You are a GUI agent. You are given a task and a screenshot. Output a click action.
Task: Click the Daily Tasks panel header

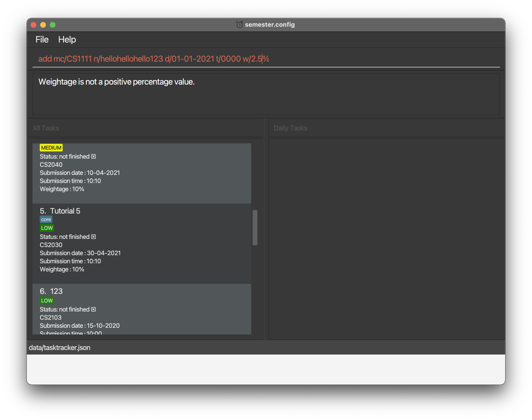click(386, 128)
